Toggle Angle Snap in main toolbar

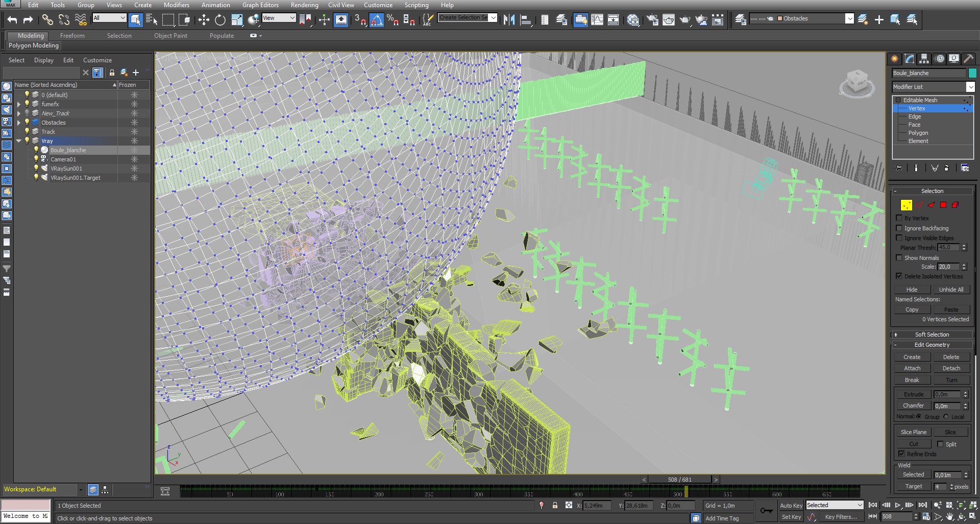pyautogui.click(x=376, y=20)
